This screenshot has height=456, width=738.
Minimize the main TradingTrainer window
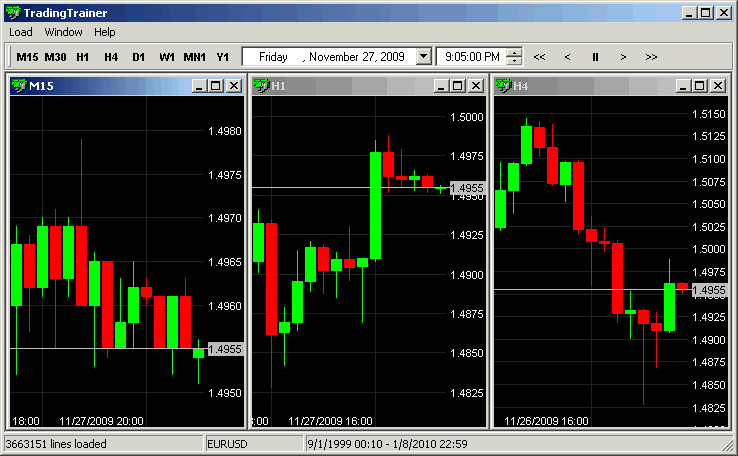pos(690,13)
